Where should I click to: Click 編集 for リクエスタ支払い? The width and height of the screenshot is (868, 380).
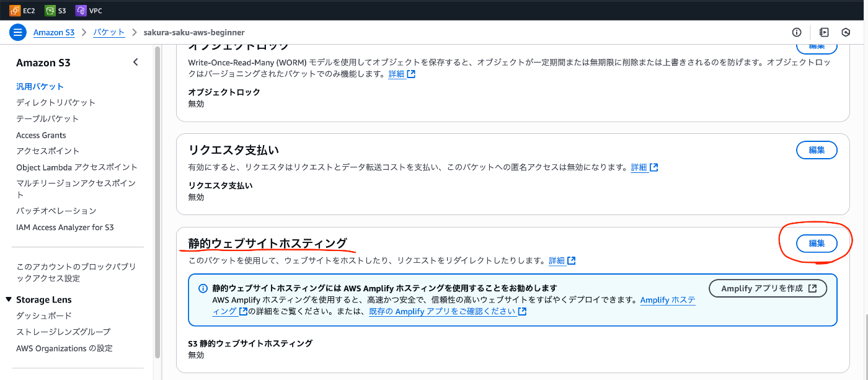817,150
